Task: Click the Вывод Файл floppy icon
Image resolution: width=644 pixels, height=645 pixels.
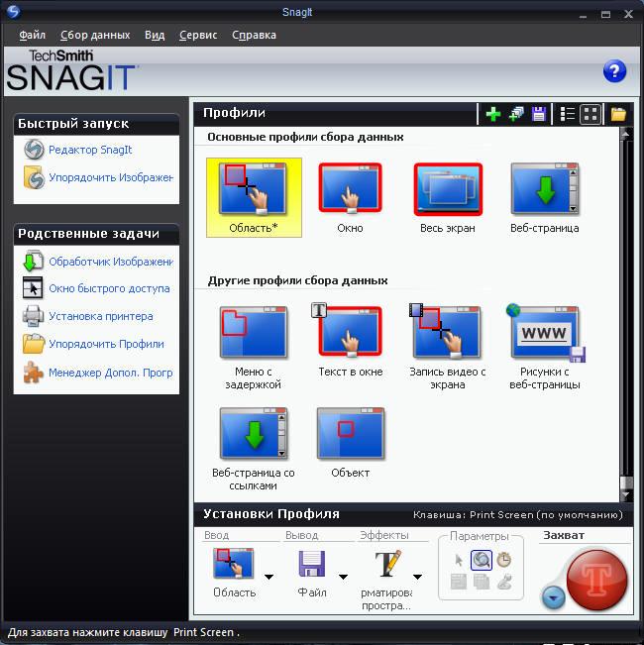Action: [x=312, y=564]
